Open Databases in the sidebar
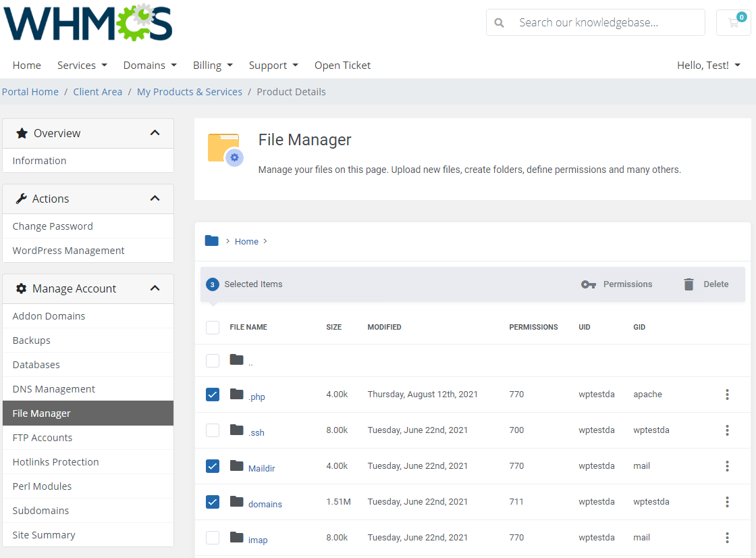 point(88,364)
